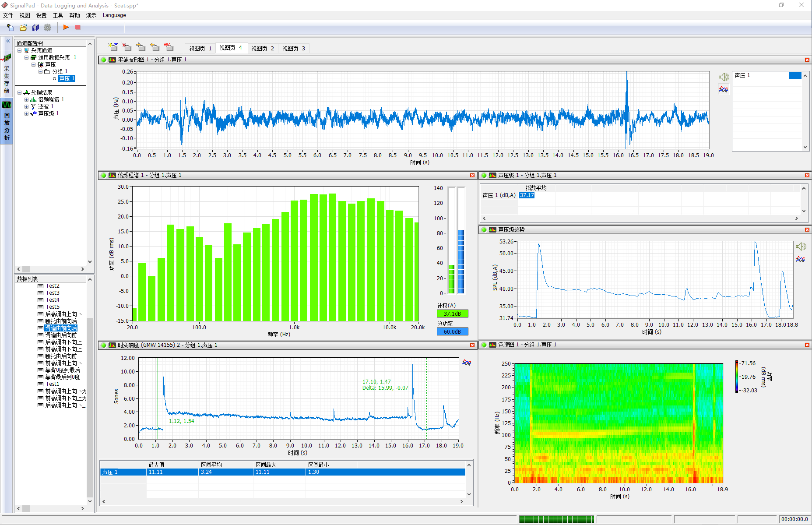Toggle green status light of 倍频程谱 panel

104,175
